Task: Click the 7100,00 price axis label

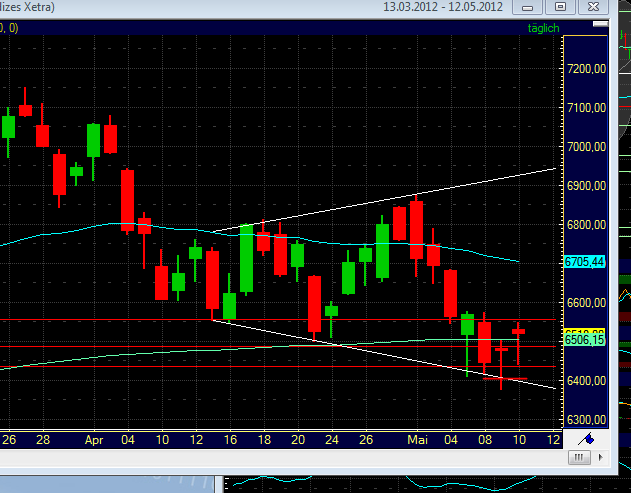Action: (586, 108)
